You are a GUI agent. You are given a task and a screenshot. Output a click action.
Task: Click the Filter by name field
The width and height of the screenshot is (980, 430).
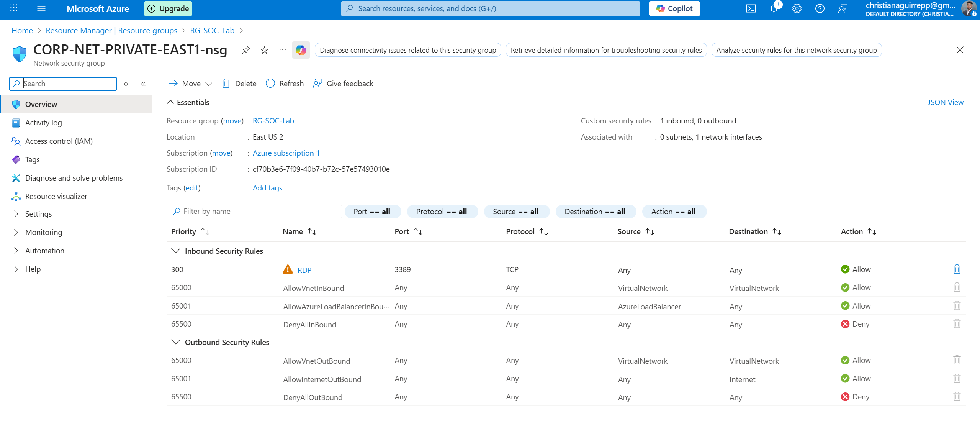pyautogui.click(x=255, y=211)
